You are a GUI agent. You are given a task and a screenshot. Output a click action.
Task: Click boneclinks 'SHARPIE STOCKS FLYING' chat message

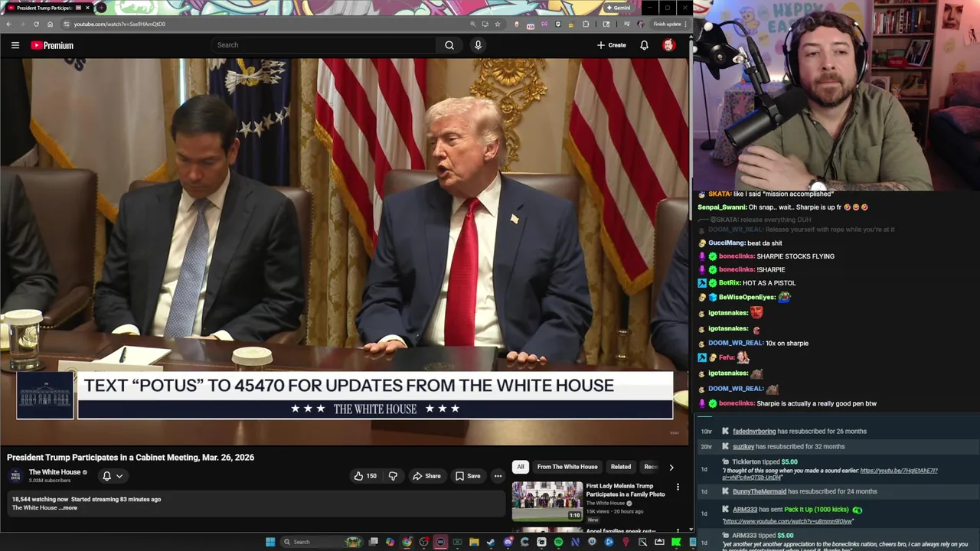tap(795, 256)
